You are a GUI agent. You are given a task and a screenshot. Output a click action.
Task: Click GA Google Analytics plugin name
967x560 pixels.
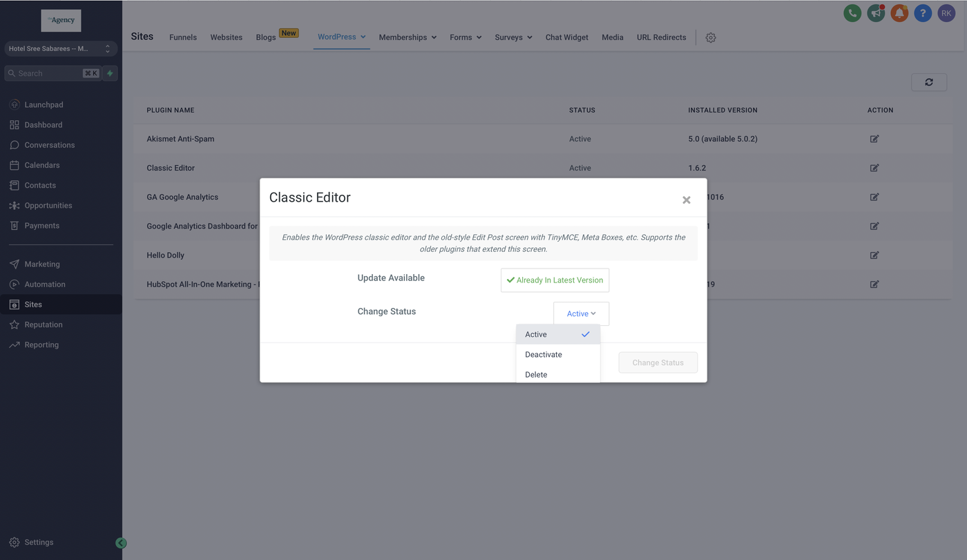(x=182, y=197)
